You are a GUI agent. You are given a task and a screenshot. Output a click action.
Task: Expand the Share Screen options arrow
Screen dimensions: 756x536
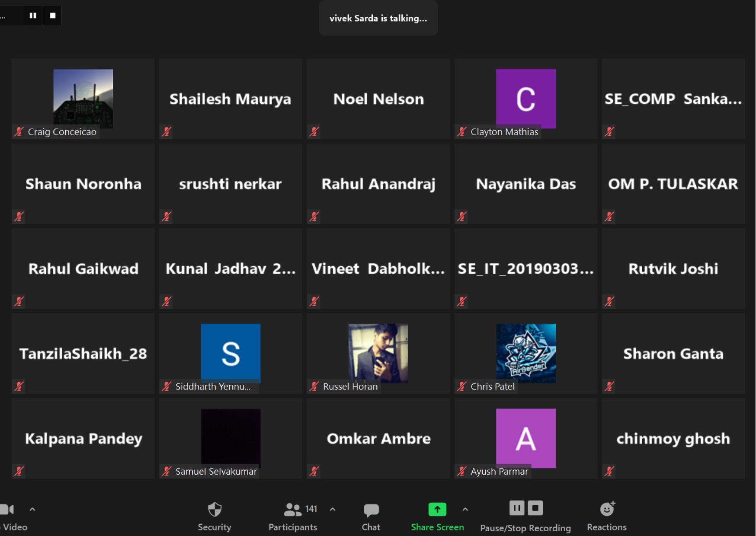[x=465, y=509]
